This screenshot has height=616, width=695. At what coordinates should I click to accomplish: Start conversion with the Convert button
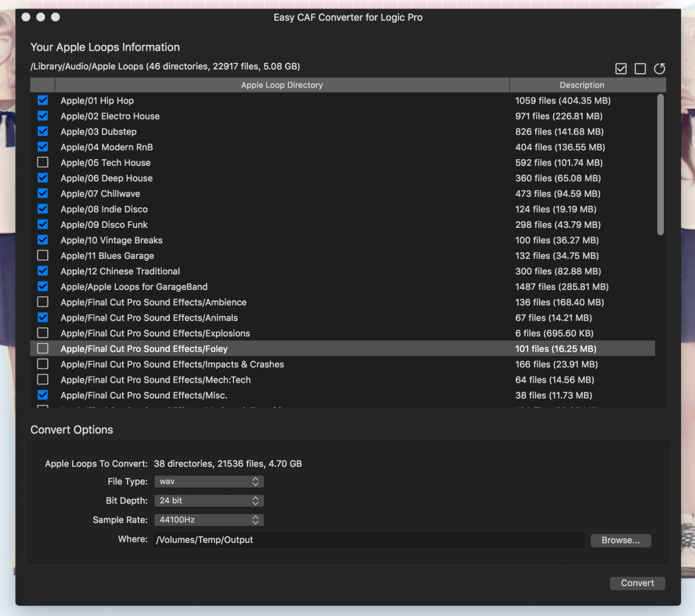coord(637,583)
